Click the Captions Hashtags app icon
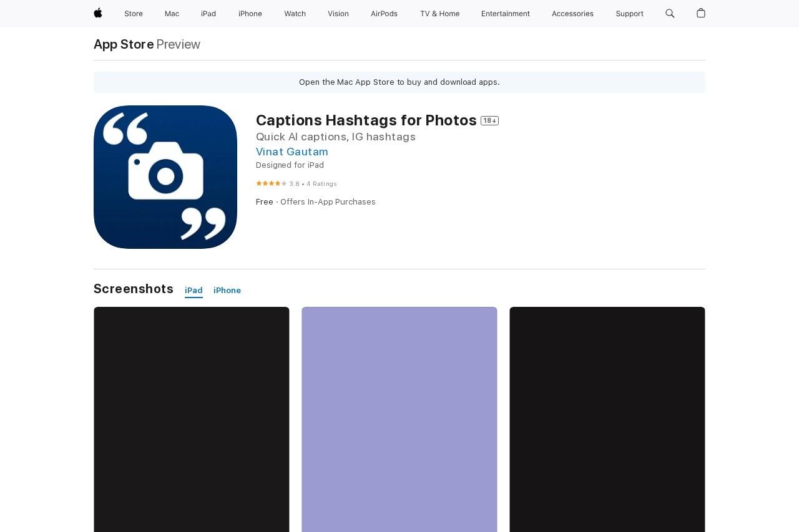 coord(165,177)
